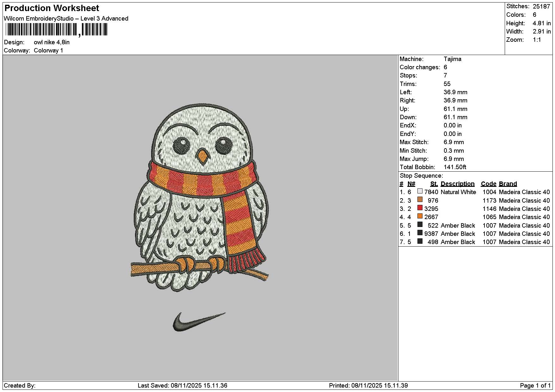Click the stitch count "9387"
This screenshot has width=555, height=392.
tap(431, 234)
